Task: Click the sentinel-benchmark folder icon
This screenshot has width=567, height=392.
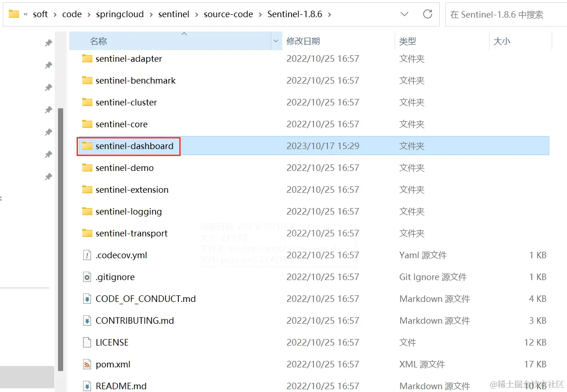Action: tap(87, 80)
